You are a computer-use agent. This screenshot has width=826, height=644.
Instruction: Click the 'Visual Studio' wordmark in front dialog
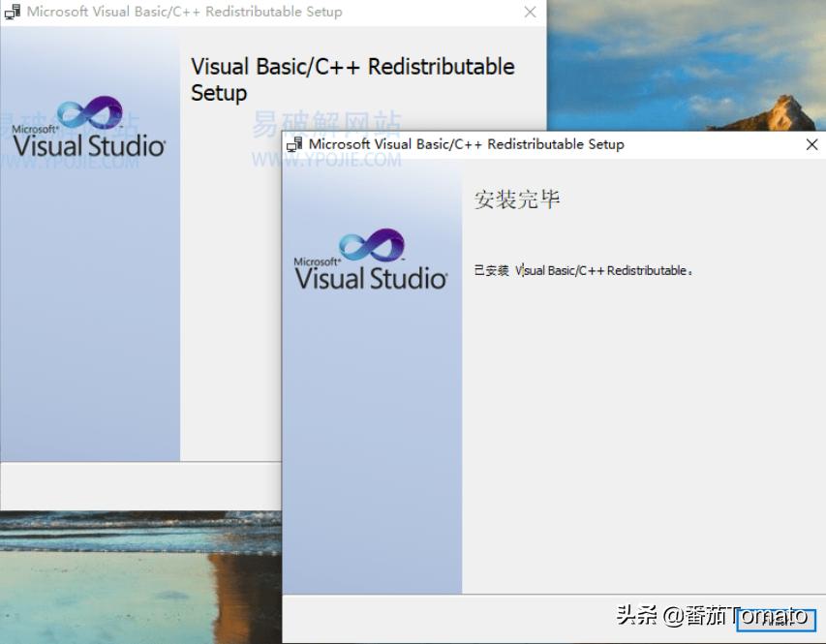pos(371,279)
